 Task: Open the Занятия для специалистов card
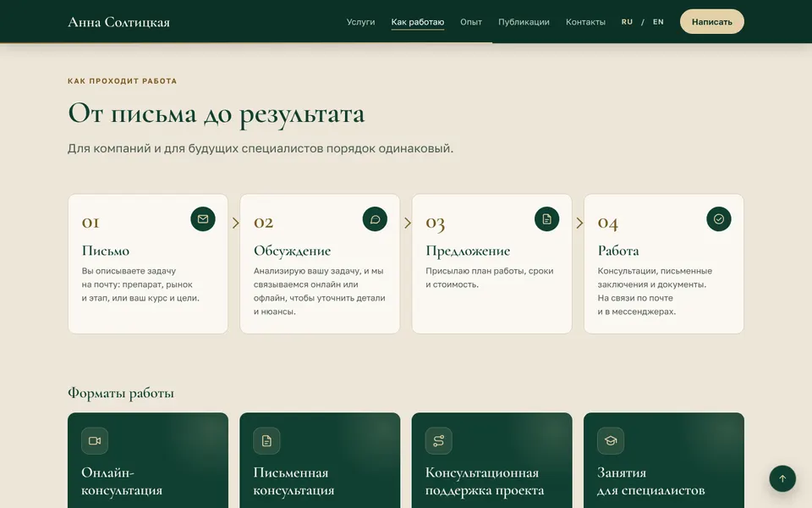tap(663, 461)
